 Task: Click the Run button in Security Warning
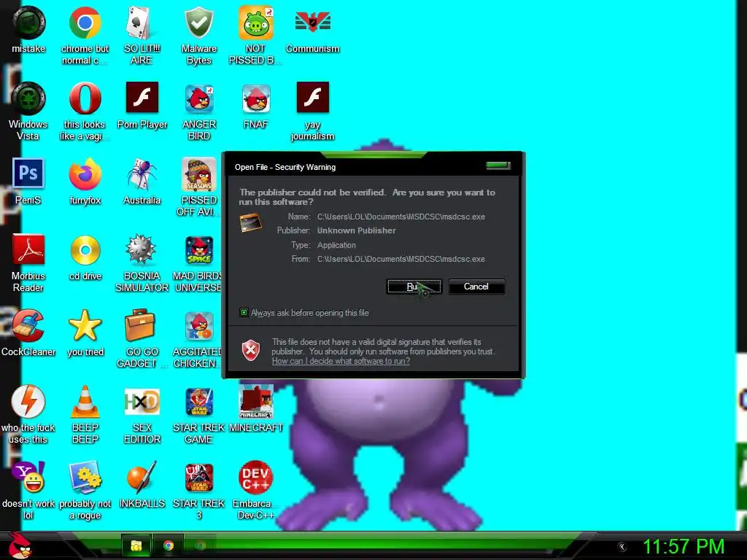tap(414, 287)
